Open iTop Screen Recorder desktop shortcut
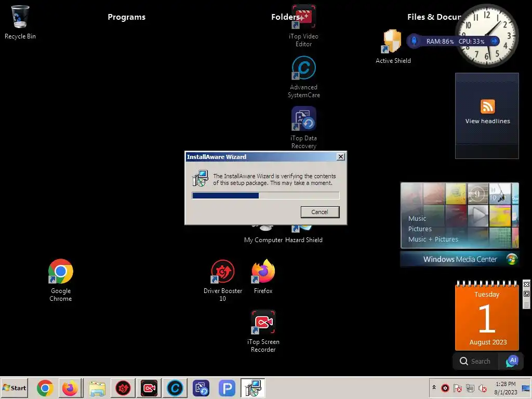 pos(263,331)
